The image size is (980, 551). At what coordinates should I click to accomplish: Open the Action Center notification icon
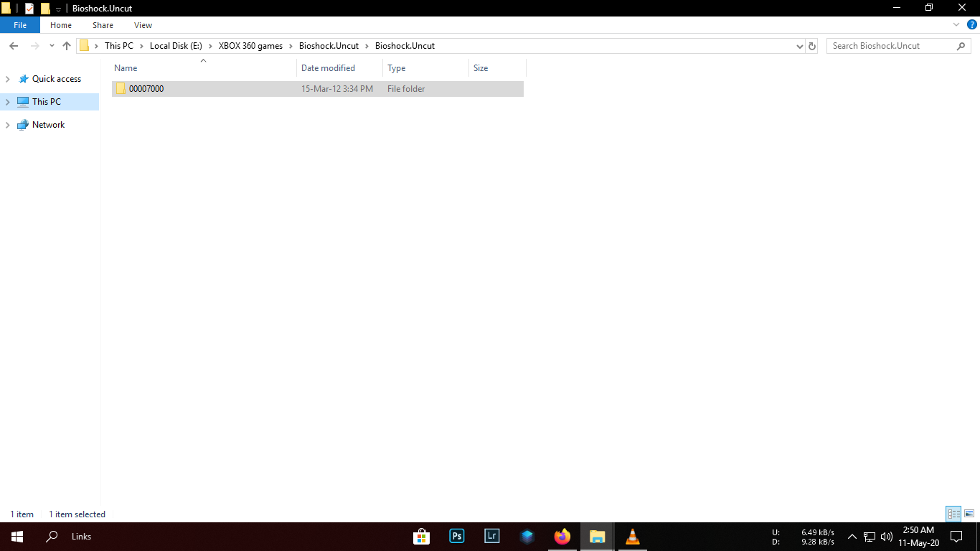[x=956, y=537]
